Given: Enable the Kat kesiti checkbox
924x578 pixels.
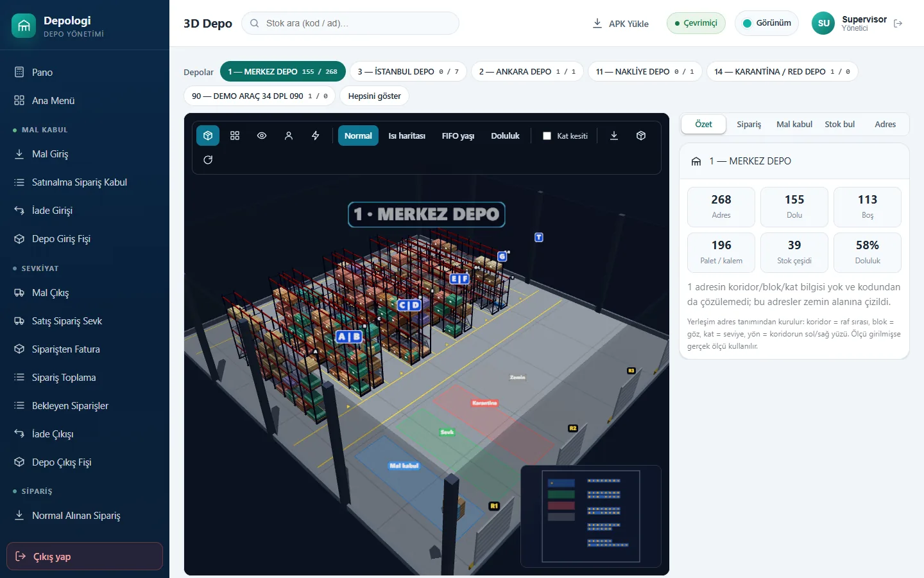Looking at the screenshot, I should 547,136.
